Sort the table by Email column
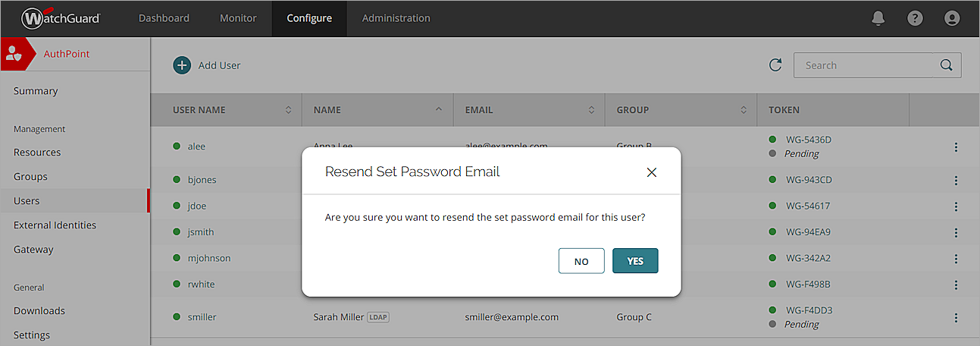Screen dimensions: 980x346 pyautogui.click(x=591, y=110)
